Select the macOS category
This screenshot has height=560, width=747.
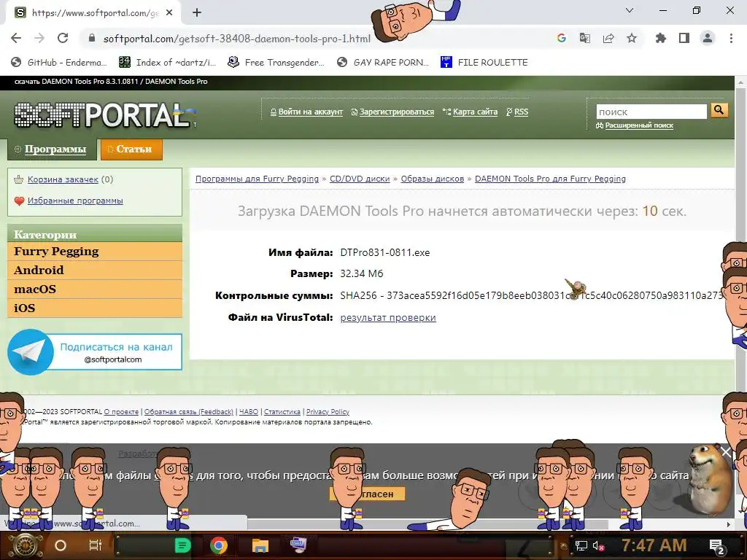pyautogui.click(x=95, y=289)
